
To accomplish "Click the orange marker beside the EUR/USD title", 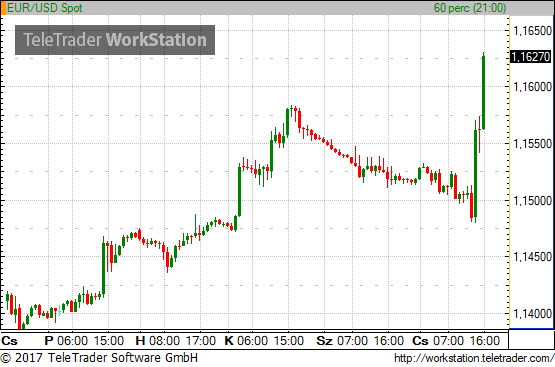I will [3, 8].
